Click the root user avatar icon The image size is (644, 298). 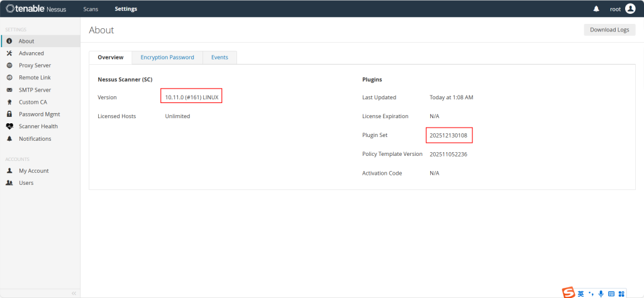630,9
